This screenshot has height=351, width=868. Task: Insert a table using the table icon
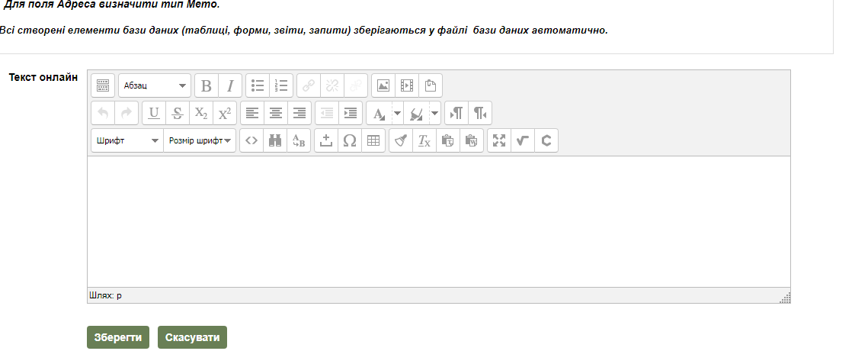373,141
